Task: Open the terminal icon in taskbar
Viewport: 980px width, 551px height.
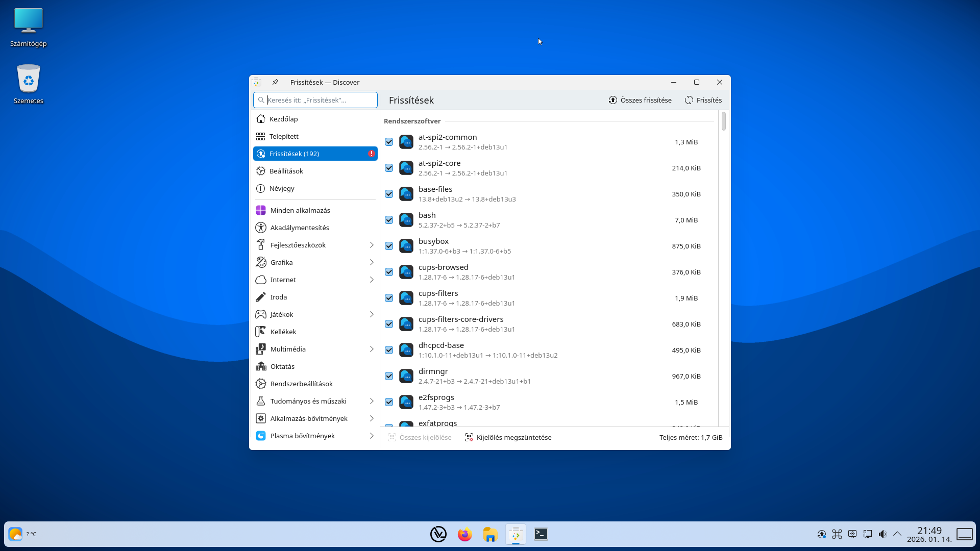Action: coord(541,534)
